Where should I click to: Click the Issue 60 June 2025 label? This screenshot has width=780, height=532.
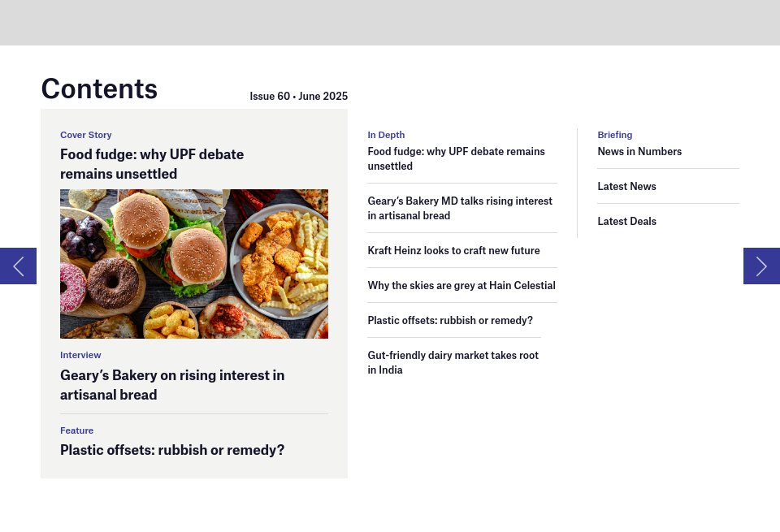coord(298,96)
